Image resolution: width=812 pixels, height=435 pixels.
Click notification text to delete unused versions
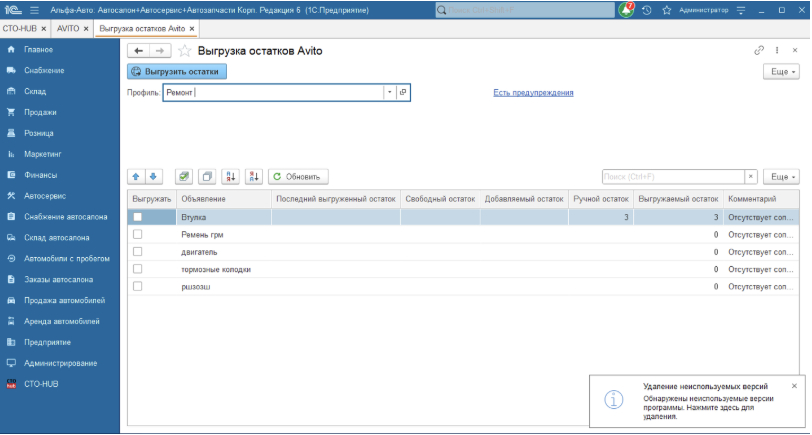708,408
